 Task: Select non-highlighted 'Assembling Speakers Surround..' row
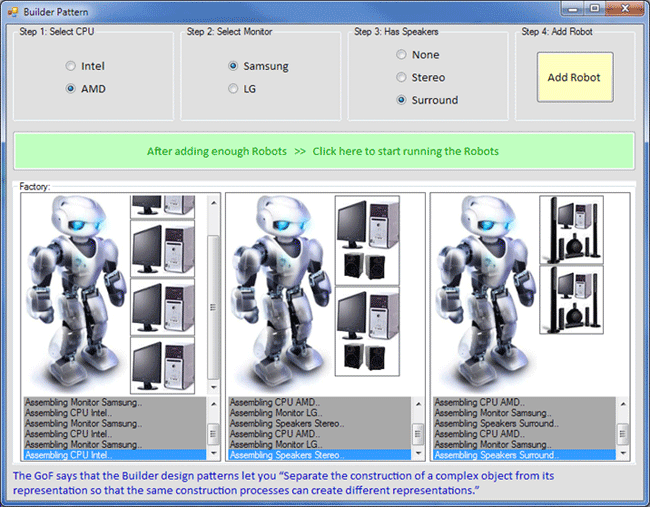[x=524, y=423]
